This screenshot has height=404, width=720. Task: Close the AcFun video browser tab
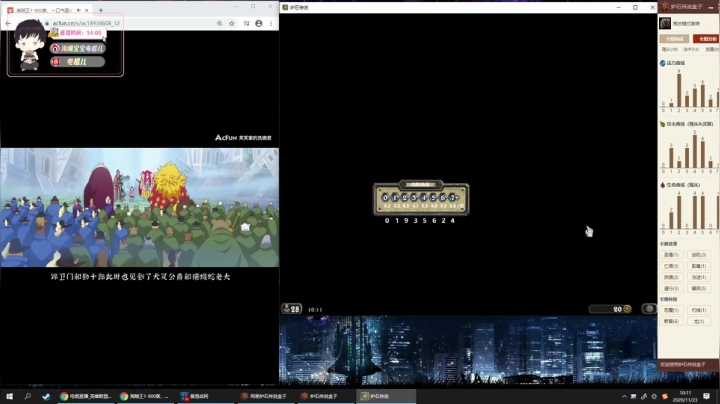tap(86, 10)
